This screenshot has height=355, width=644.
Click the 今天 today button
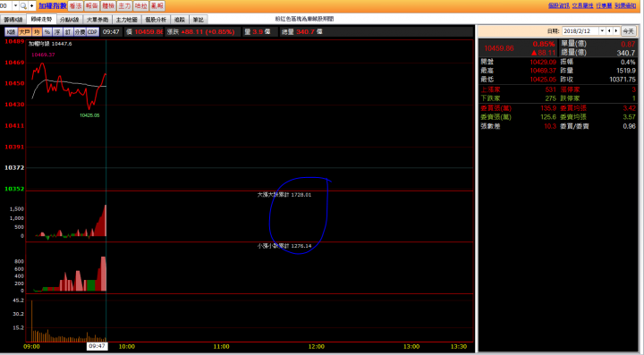pyautogui.click(x=629, y=31)
